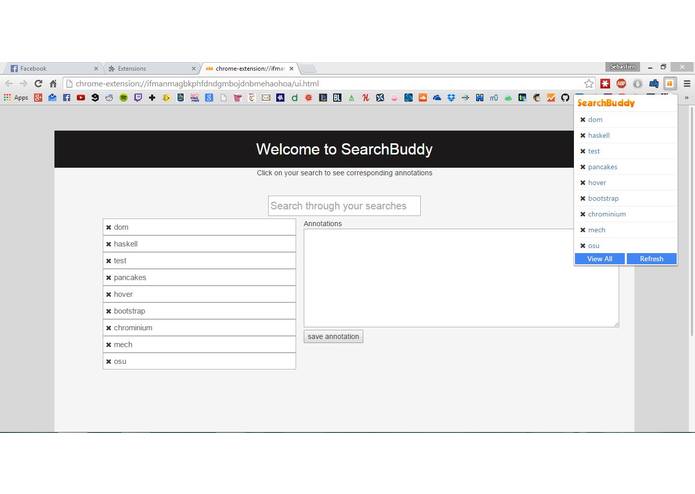Remove 'bootstrap' from the main list
Screen dimensions: 695x494
click(109, 311)
